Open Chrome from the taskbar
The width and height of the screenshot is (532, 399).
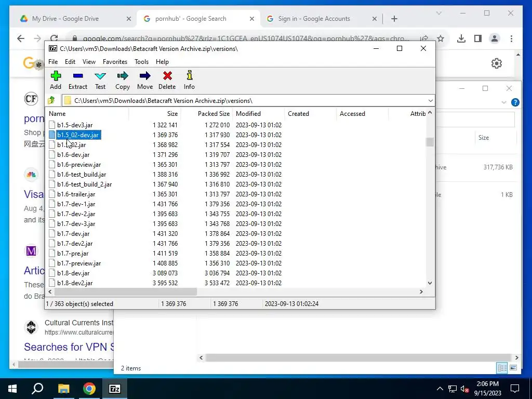tap(89, 389)
